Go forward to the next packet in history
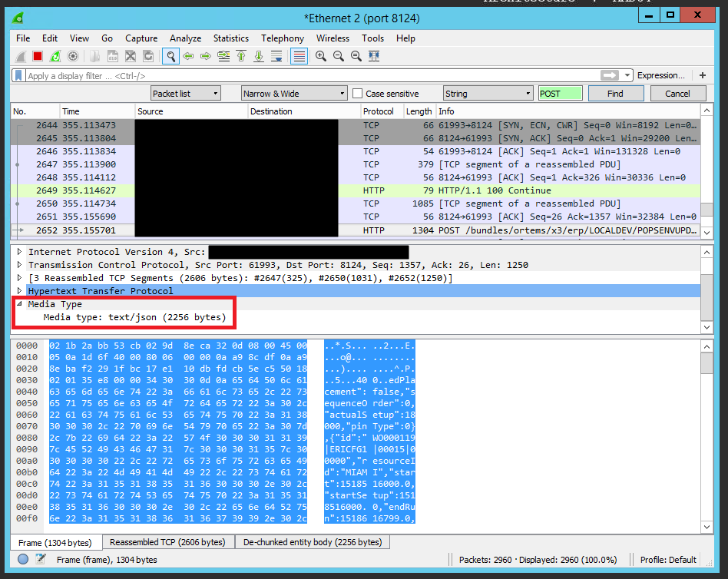Image resolution: width=728 pixels, height=579 pixels. point(206,56)
